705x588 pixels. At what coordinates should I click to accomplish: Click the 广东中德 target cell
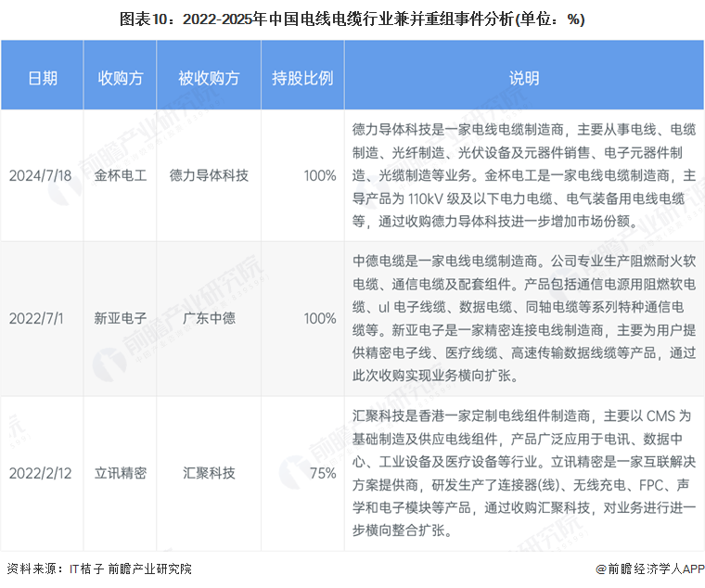pyautogui.click(x=209, y=319)
